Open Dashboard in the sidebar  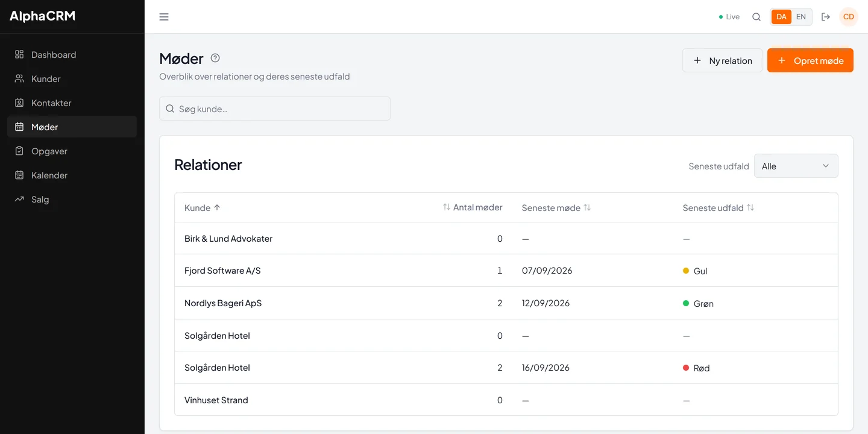coord(72,54)
